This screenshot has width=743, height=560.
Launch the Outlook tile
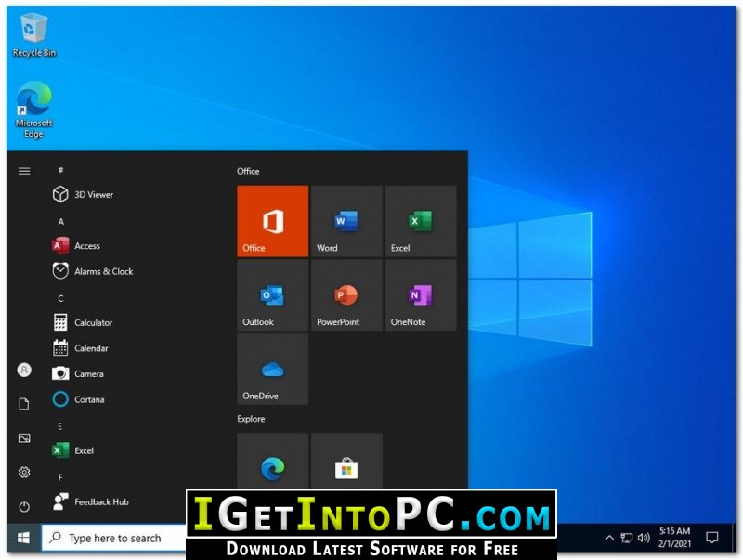point(272,294)
